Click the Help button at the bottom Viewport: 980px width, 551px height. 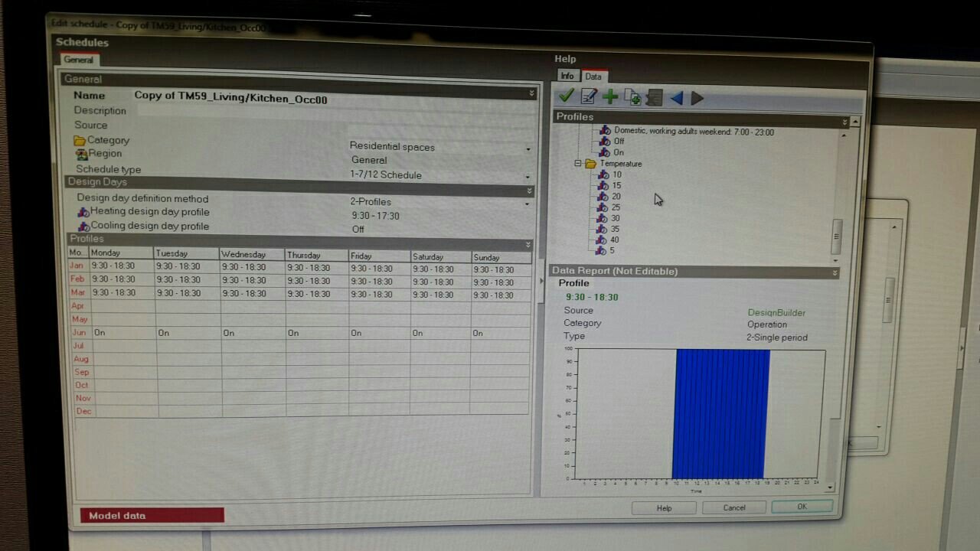(664, 508)
